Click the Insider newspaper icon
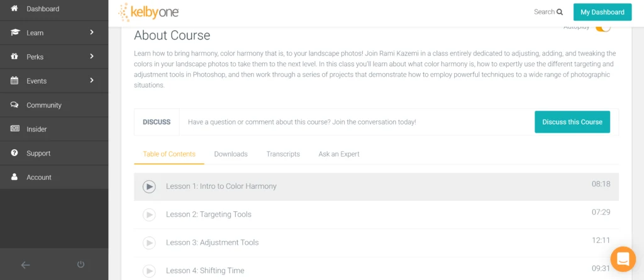The height and width of the screenshot is (280, 644). pos(15,129)
